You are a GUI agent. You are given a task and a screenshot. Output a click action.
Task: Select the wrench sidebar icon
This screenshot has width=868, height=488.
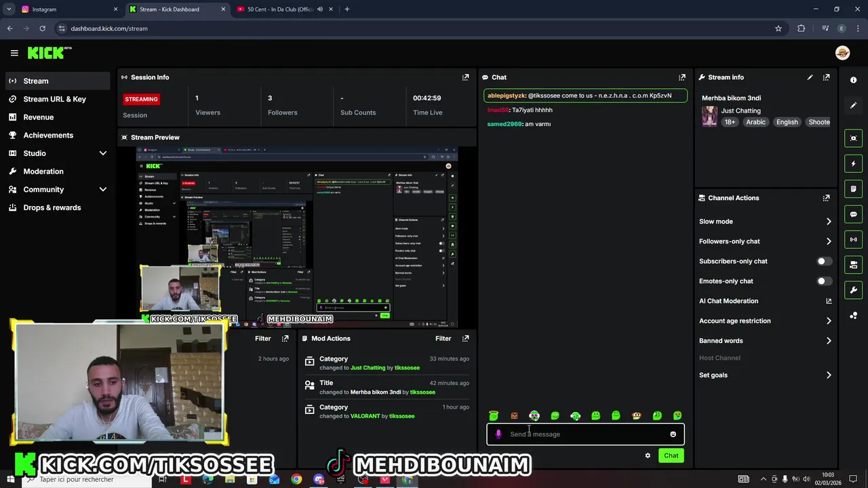[x=853, y=290]
